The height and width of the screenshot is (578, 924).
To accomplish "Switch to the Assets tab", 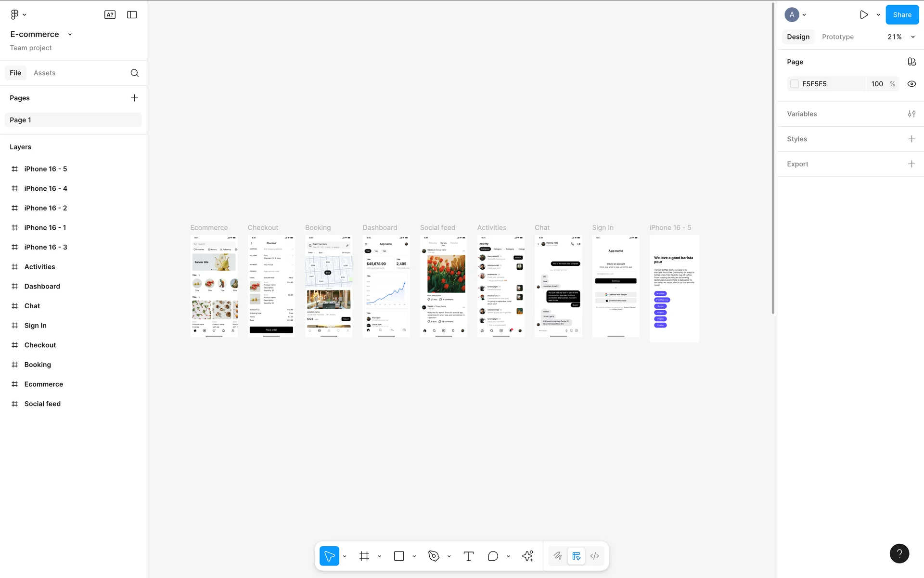I will click(x=44, y=73).
